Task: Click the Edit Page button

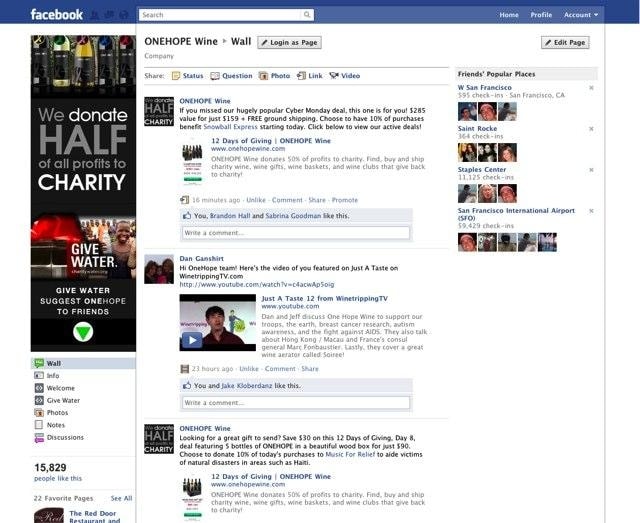Action: click(565, 42)
